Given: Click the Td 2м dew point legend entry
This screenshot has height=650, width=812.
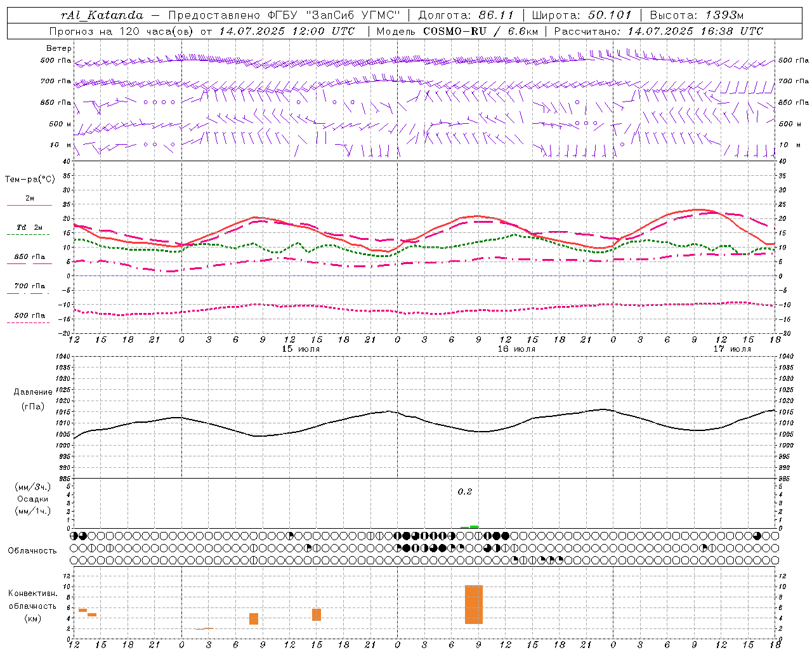Looking at the screenshot, I should (x=30, y=227).
